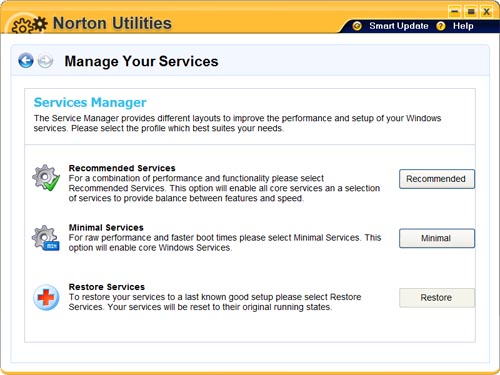This screenshot has height=375, width=500.
Task: Click the Help question mark icon
Action: click(x=441, y=26)
